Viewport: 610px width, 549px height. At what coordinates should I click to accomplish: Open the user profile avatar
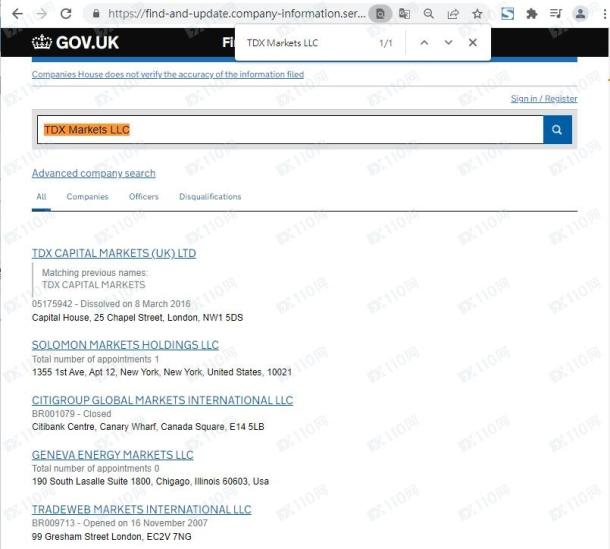pyautogui.click(x=580, y=14)
